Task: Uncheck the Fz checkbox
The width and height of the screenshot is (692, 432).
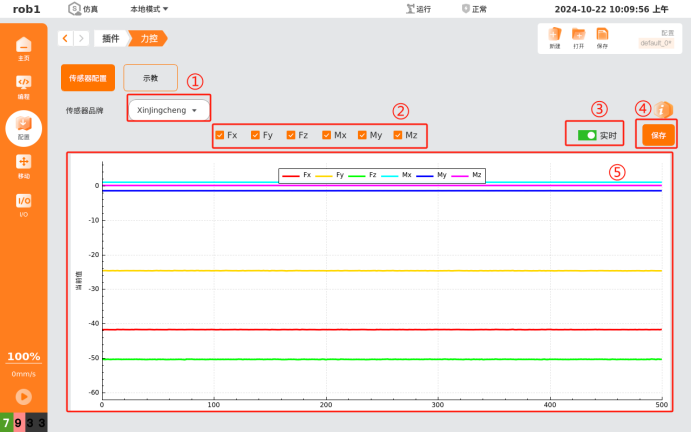Action: tap(291, 134)
